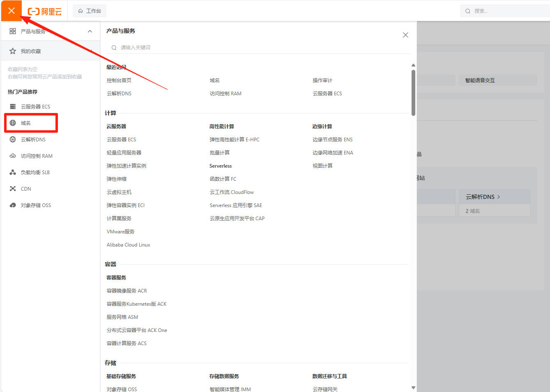Click the 云服务器 ECS server icon in sidebar
The height and width of the screenshot is (392, 550).
click(x=13, y=106)
